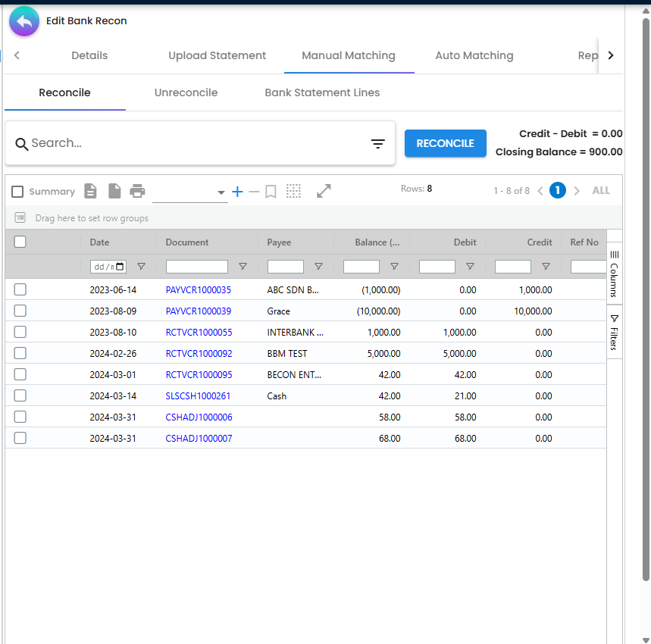The image size is (651, 644).
Task: Click the Document column filter input
Action: tap(197, 267)
